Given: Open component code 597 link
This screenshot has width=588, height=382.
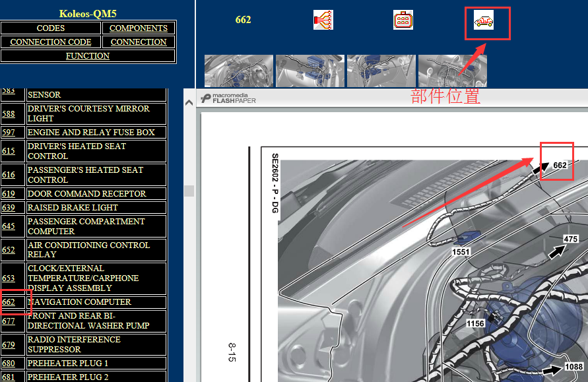Looking at the screenshot, I should point(9,133).
